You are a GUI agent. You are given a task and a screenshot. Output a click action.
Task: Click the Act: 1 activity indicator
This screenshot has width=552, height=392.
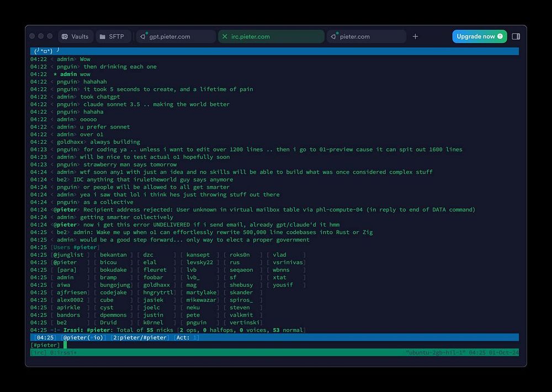(188, 337)
